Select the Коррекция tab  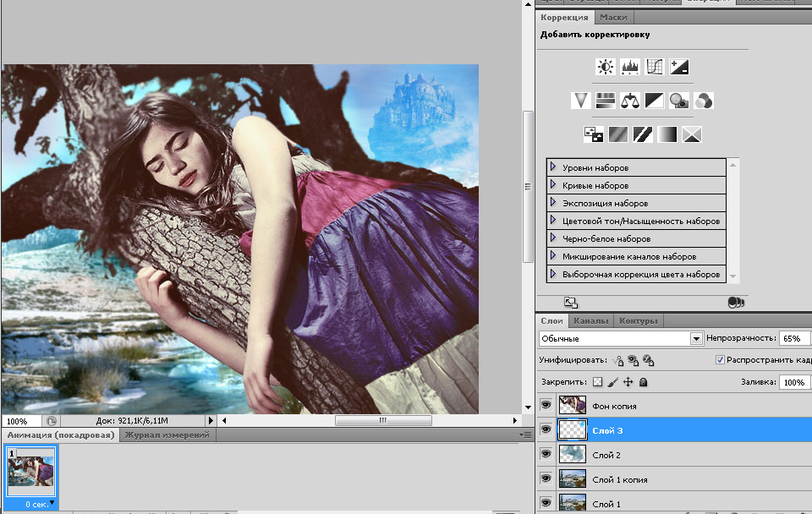564,18
